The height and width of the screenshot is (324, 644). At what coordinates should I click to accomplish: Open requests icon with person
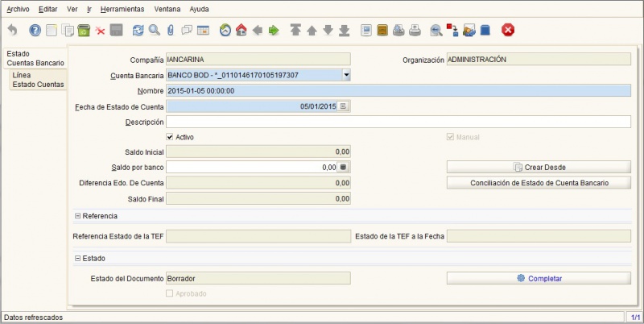(x=469, y=30)
